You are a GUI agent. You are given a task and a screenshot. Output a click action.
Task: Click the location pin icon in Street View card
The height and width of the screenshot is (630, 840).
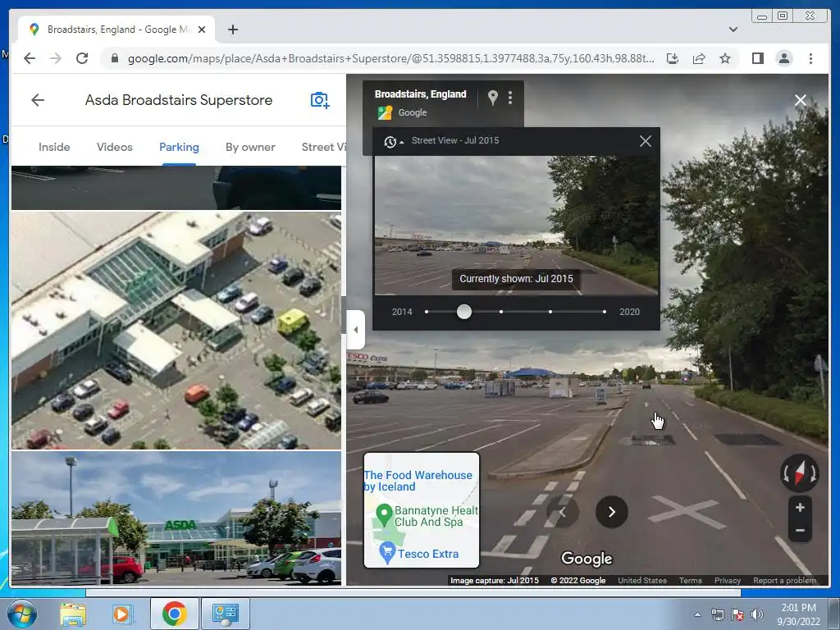tap(493, 98)
